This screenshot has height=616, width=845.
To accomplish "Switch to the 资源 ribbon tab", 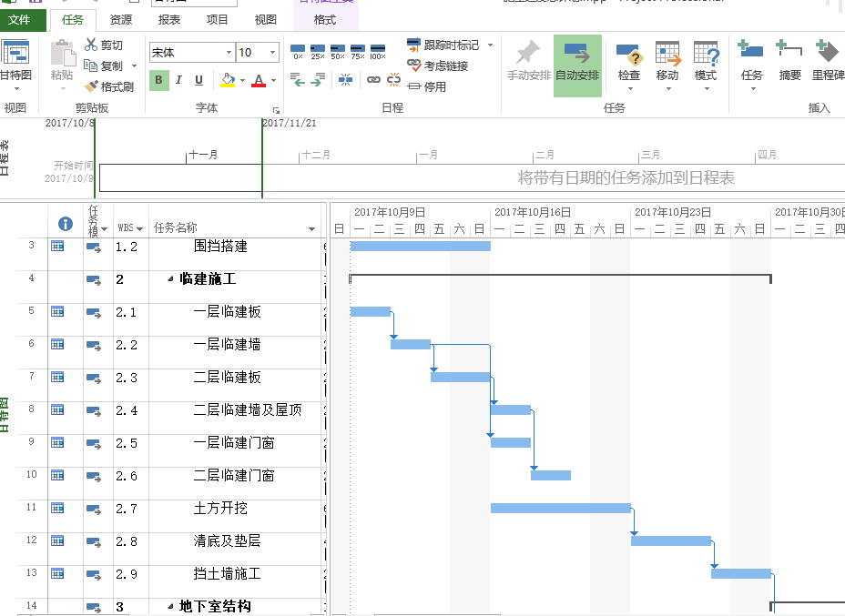I will click(x=121, y=20).
